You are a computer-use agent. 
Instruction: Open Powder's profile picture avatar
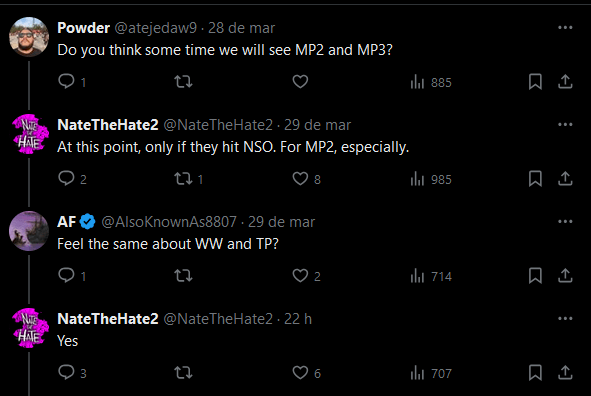29,37
